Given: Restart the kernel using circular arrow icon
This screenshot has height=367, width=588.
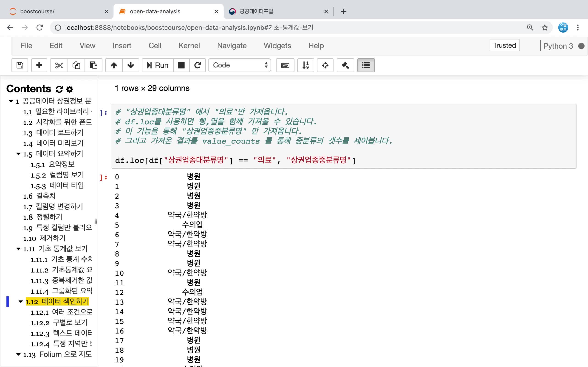Looking at the screenshot, I should point(197,65).
